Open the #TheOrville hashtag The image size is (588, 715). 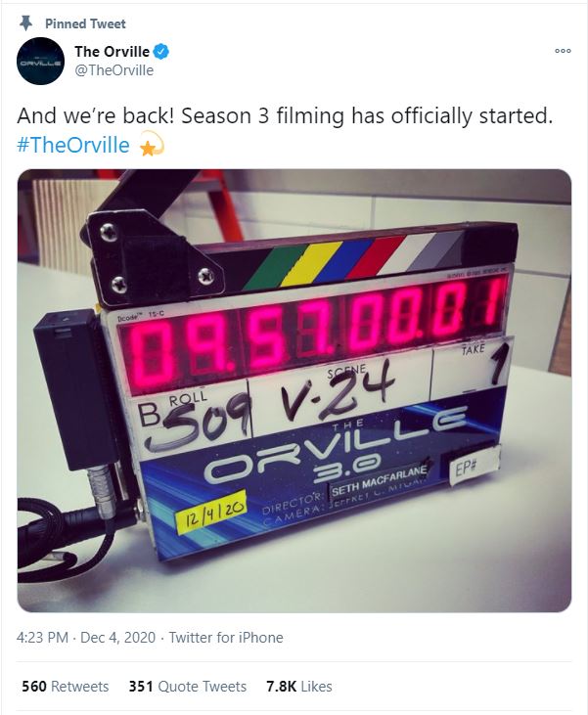point(73,145)
